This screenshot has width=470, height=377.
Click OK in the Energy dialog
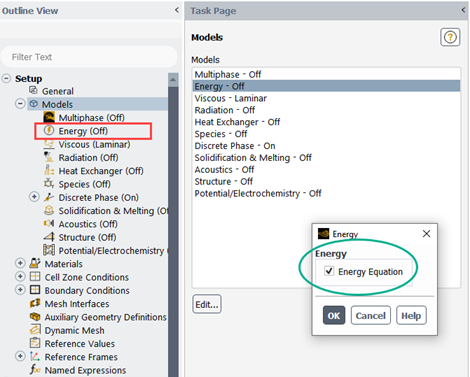334,315
